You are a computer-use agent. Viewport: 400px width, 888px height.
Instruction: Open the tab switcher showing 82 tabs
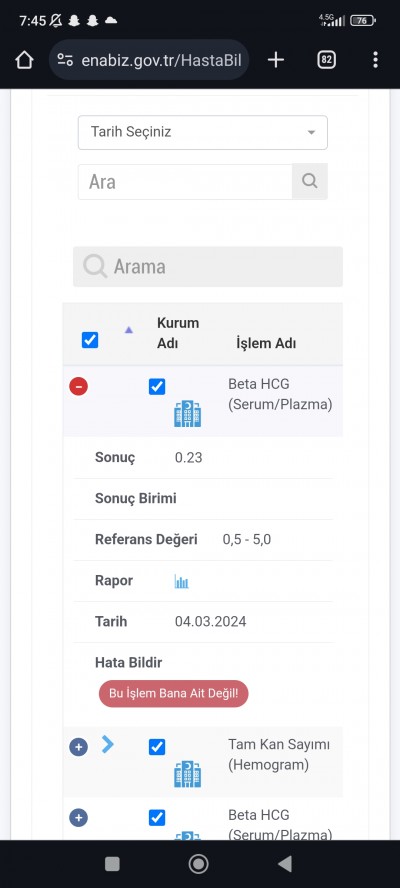[326, 59]
